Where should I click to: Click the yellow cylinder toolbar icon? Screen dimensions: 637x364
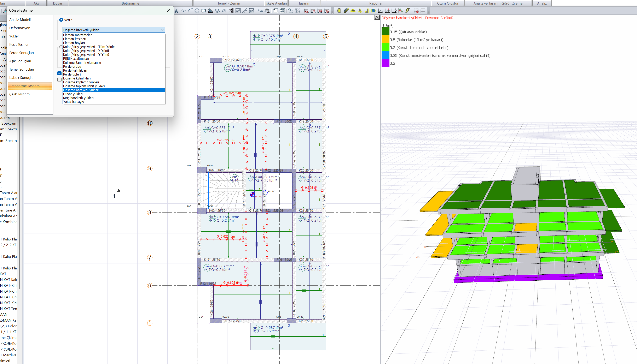coord(339,11)
